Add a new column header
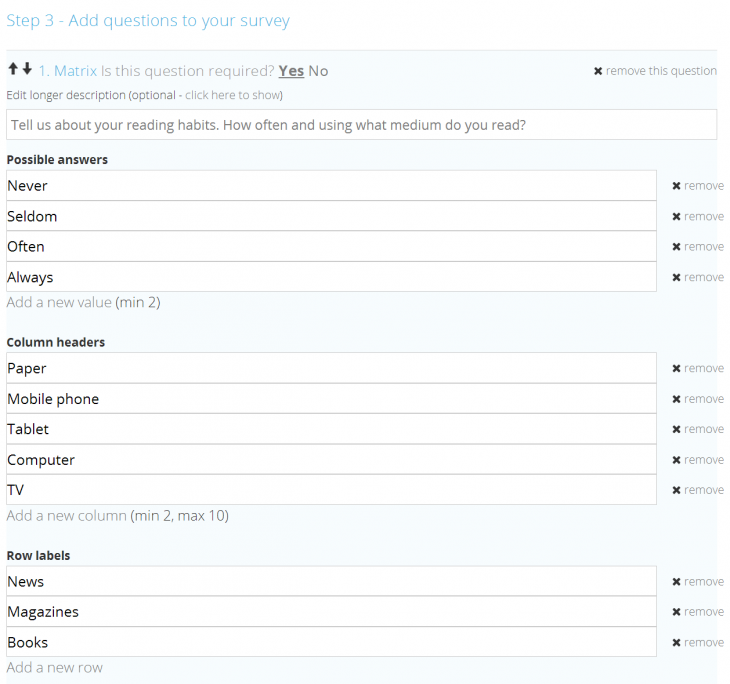 [x=67, y=516]
